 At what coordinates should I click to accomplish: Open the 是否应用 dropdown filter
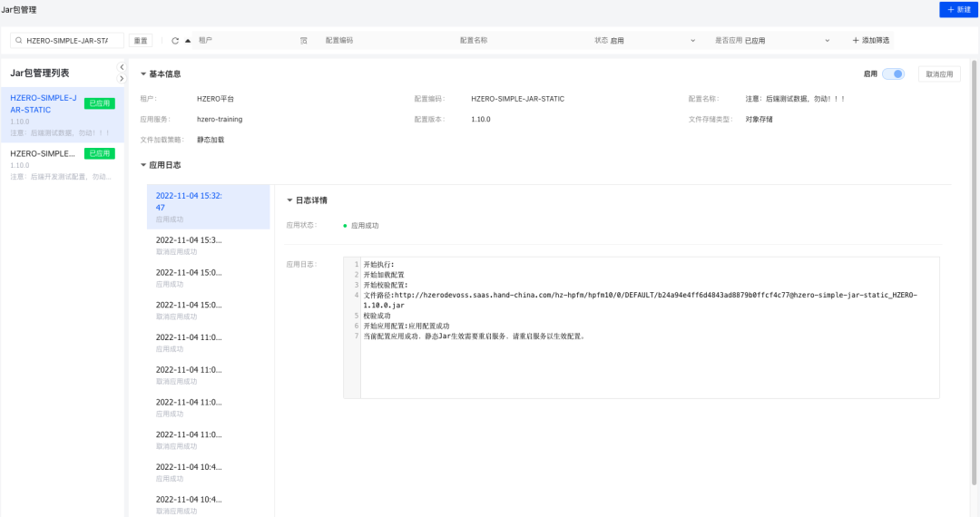click(786, 41)
